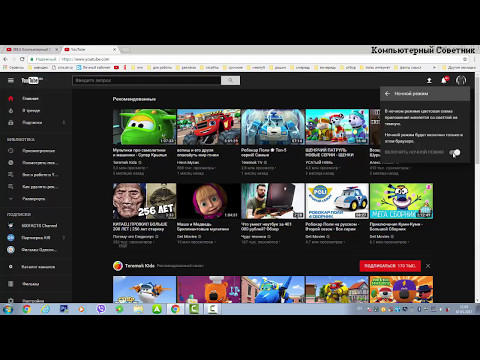
Task: Open the second subscription with blue avatar
Action: point(36,238)
